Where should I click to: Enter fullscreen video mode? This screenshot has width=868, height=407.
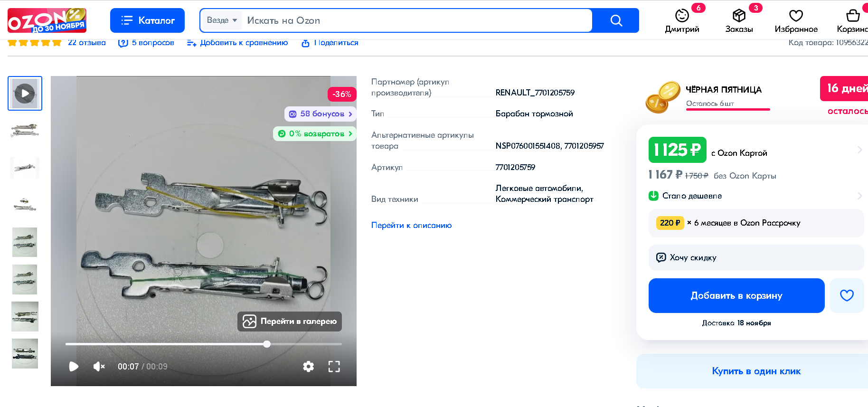pyautogui.click(x=334, y=366)
